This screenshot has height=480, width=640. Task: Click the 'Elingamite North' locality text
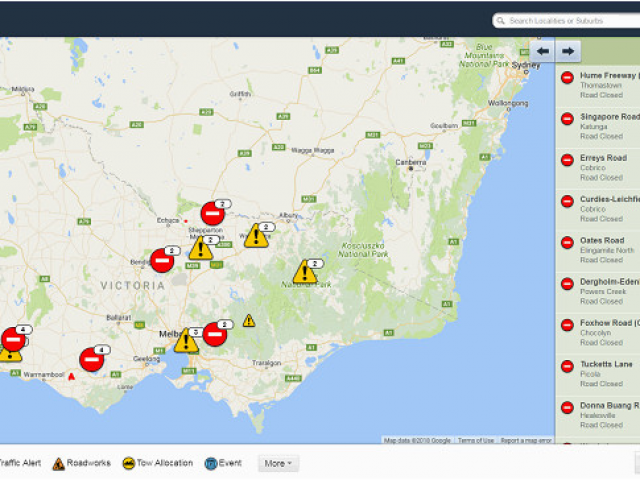click(607, 250)
